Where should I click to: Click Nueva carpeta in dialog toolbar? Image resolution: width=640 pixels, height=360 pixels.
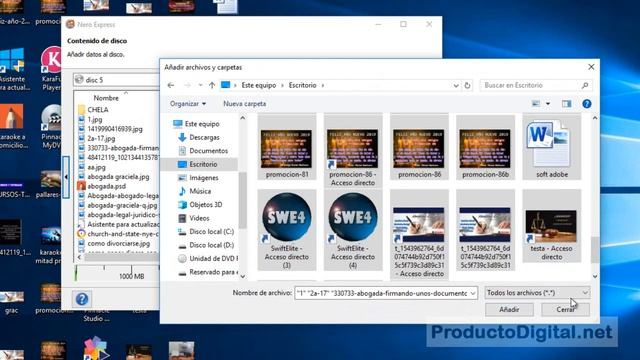point(244,104)
